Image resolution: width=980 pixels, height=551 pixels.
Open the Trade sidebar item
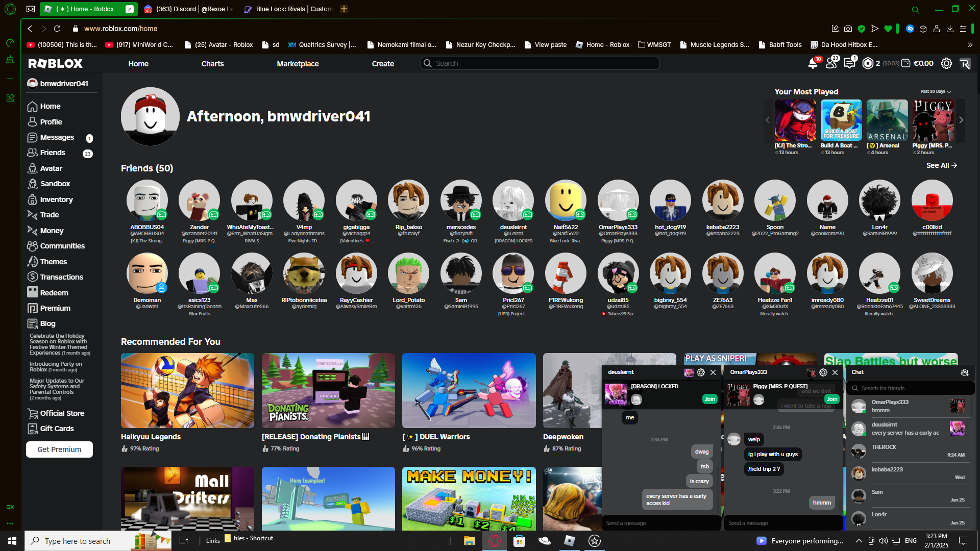coord(50,215)
